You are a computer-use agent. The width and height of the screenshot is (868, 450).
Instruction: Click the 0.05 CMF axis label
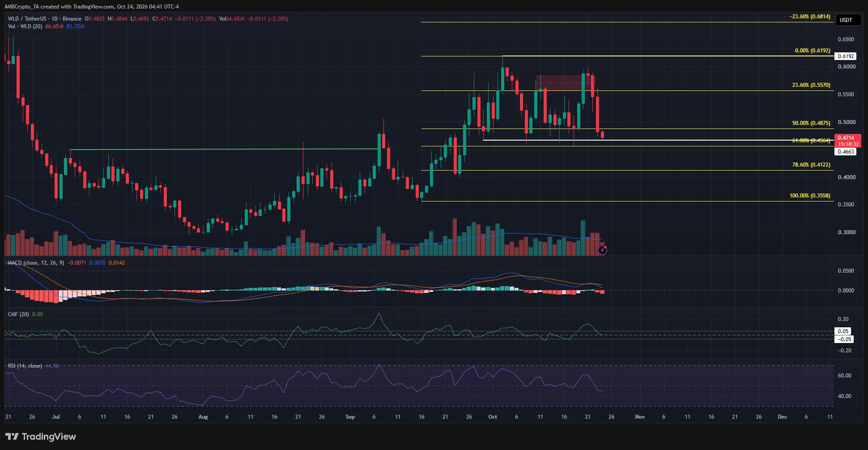(843, 331)
